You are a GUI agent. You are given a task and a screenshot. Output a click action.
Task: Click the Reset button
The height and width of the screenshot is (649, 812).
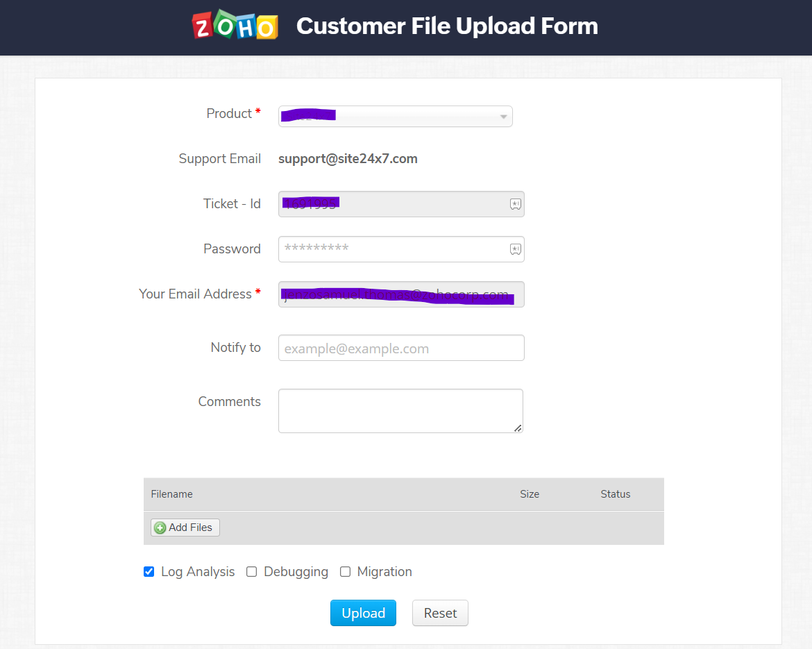coord(440,613)
